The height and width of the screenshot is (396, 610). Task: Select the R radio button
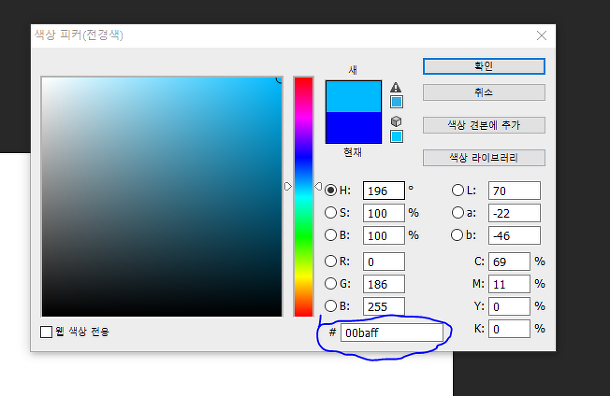pyautogui.click(x=331, y=261)
